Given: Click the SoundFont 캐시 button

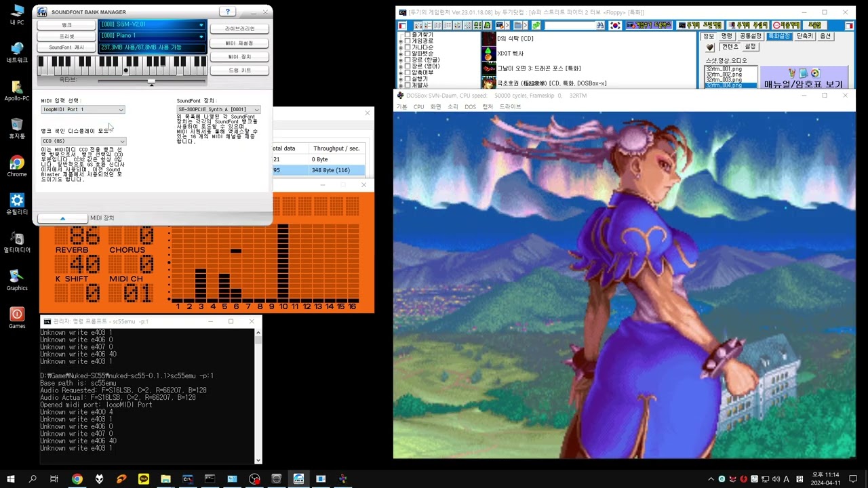Looking at the screenshot, I should click(x=66, y=47).
